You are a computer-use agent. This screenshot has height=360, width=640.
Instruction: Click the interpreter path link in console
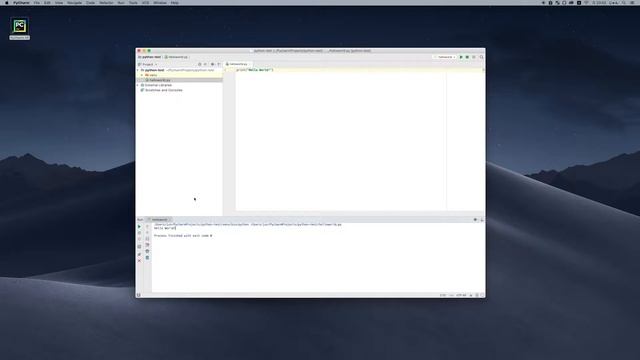248,224
